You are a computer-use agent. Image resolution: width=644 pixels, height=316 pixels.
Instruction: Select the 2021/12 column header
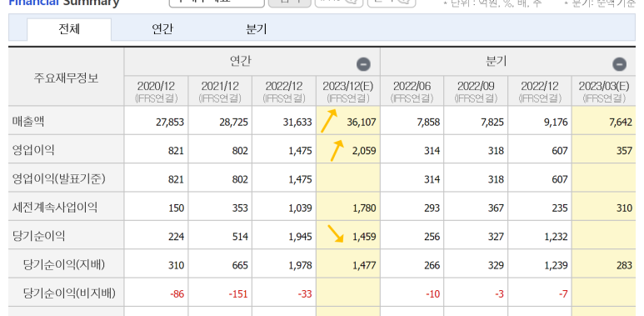220,91
